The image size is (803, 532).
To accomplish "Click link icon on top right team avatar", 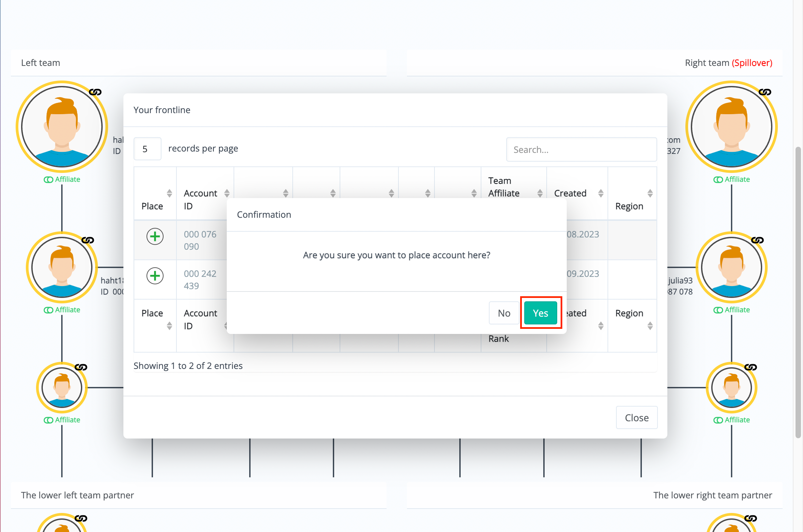I will (765, 92).
